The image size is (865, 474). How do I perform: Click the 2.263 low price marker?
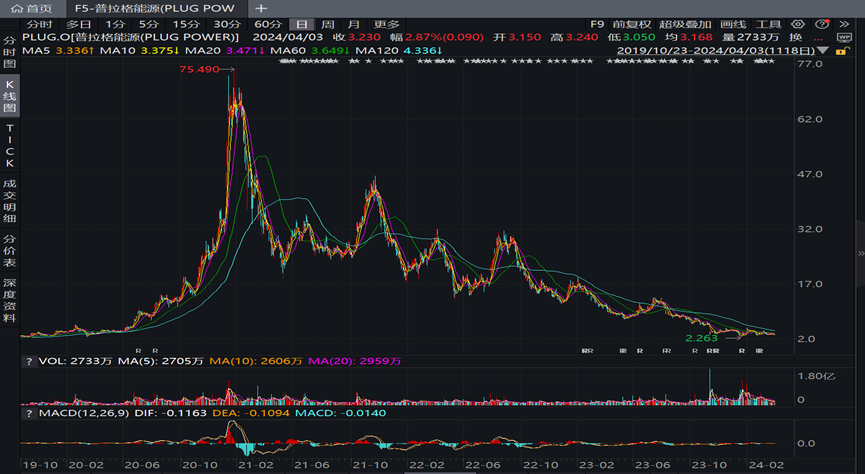coord(701,338)
